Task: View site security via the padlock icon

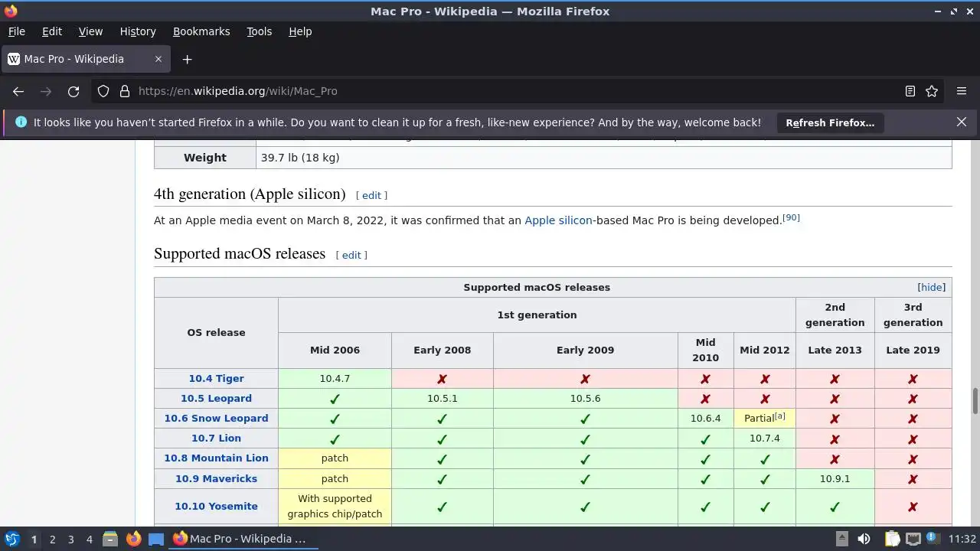Action: point(125,91)
